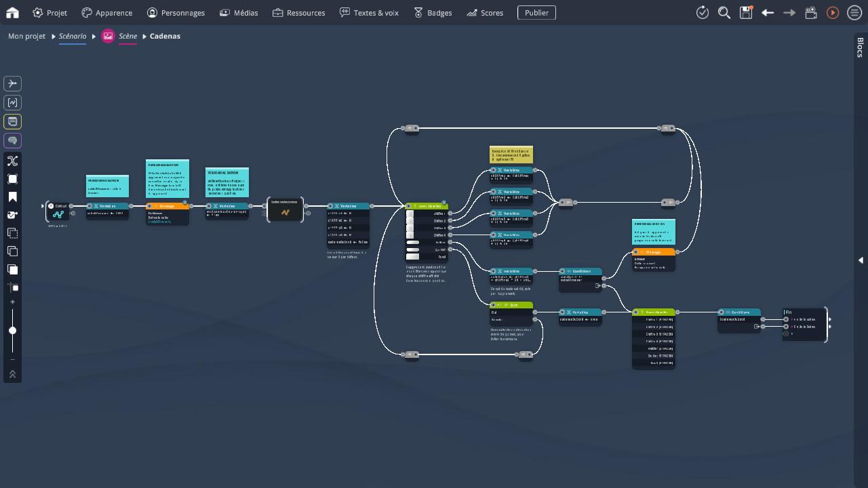The width and height of the screenshot is (868, 488).
Task: Click the bookmark tool icon
Action: [x=12, y=197]
